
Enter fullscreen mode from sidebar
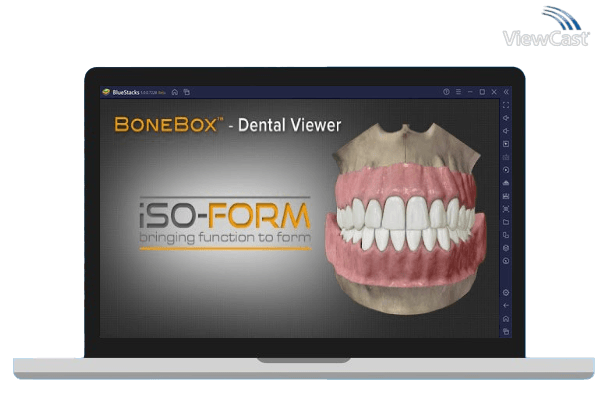pos(506,105)
